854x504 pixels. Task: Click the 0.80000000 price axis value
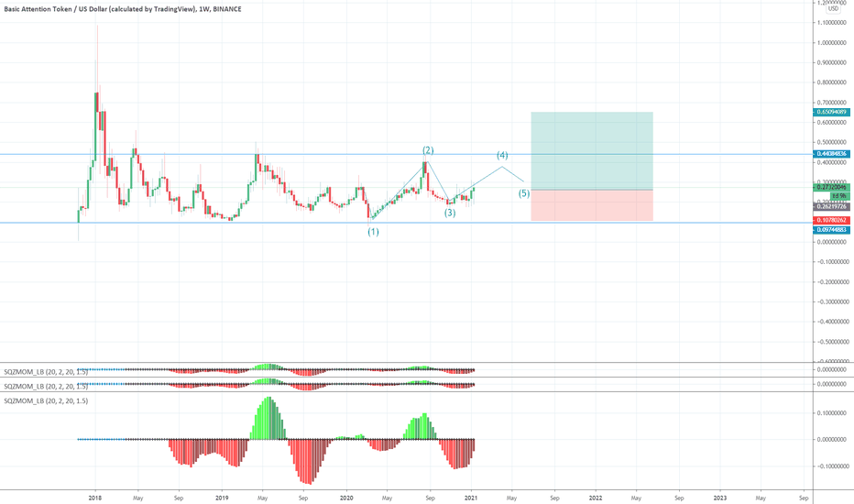832,82
